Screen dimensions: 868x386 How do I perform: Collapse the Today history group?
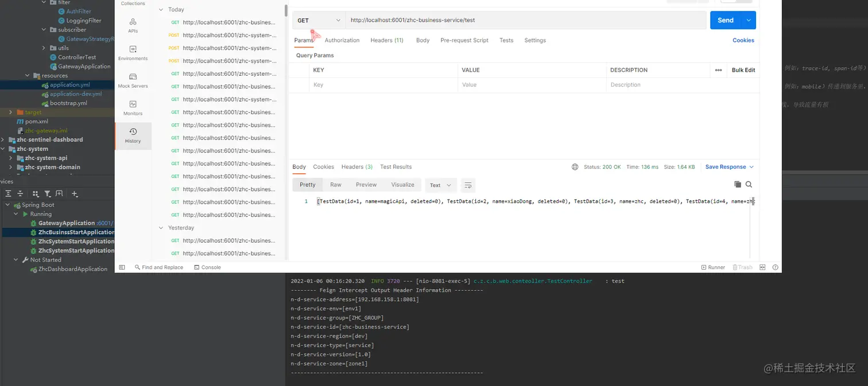[x=161, y=10]
